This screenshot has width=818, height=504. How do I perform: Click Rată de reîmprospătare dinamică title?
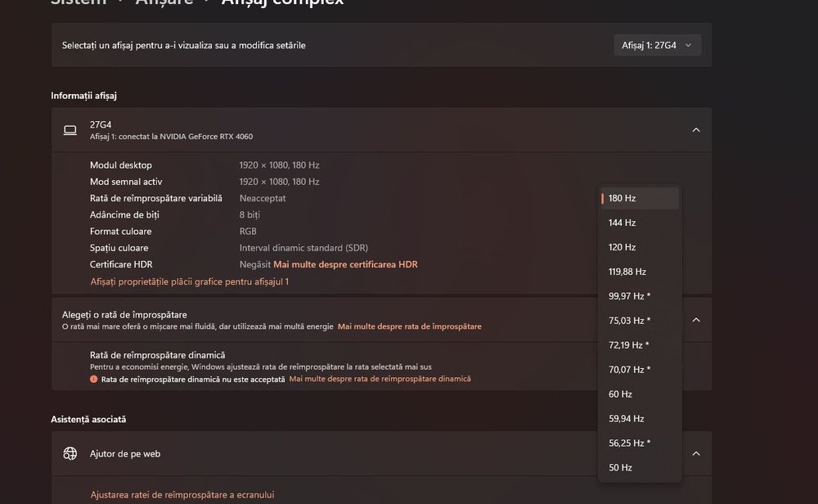coord(158,355)
